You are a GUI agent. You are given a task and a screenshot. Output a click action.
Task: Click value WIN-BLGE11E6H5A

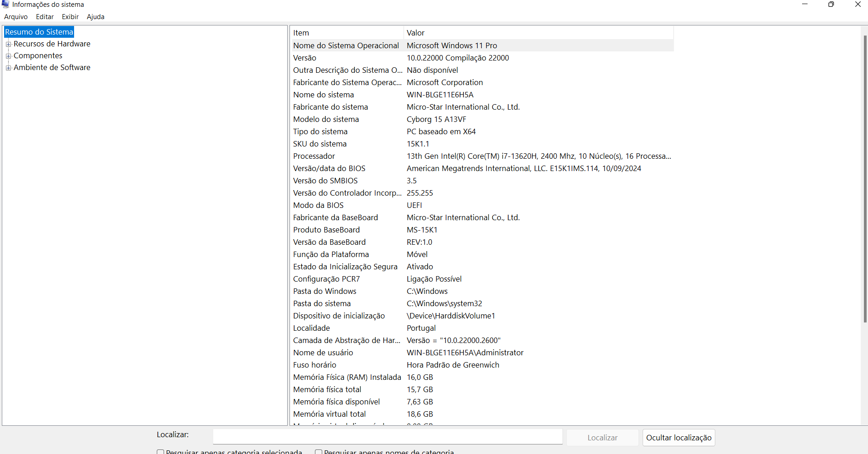pyautogui.click(x=440, y=95)
